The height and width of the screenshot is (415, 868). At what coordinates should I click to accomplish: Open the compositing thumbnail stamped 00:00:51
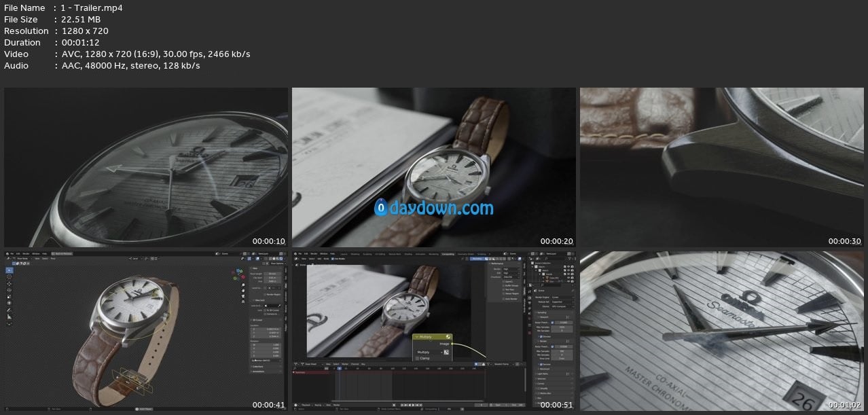pyautogui.click(x=434, y=331)
